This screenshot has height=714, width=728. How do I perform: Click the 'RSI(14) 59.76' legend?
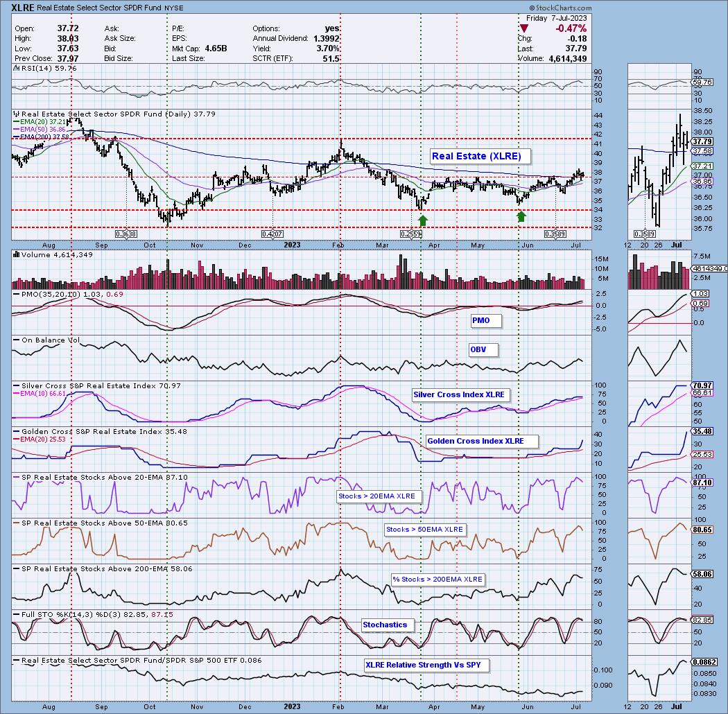[x=49, y=68]
